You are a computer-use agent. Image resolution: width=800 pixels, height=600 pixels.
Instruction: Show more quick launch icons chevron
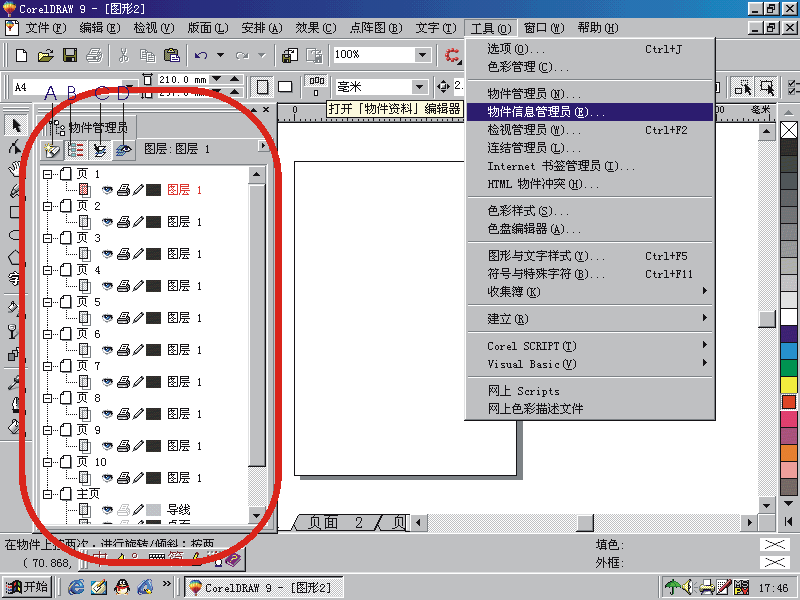click(166, 583)
